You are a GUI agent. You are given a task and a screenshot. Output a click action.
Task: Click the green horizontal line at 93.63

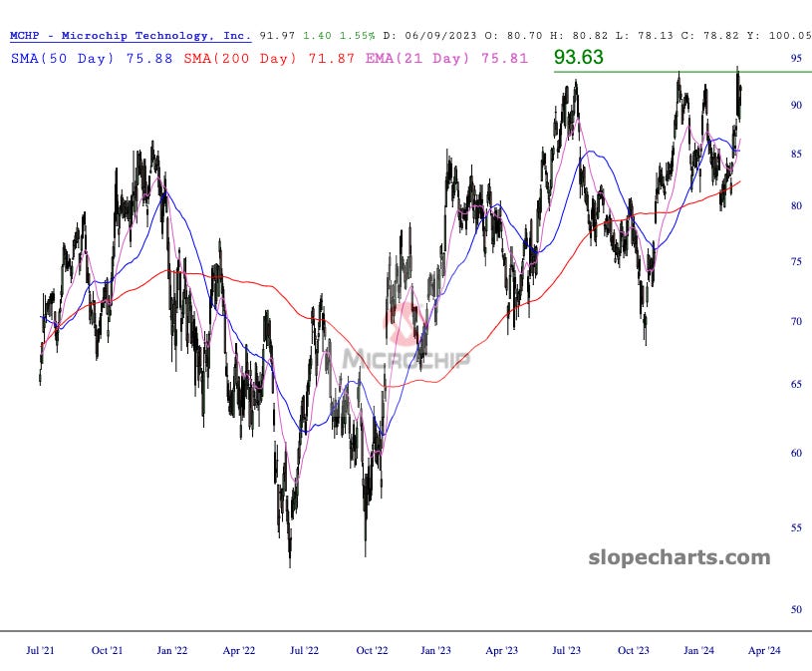tap(682, 72)
